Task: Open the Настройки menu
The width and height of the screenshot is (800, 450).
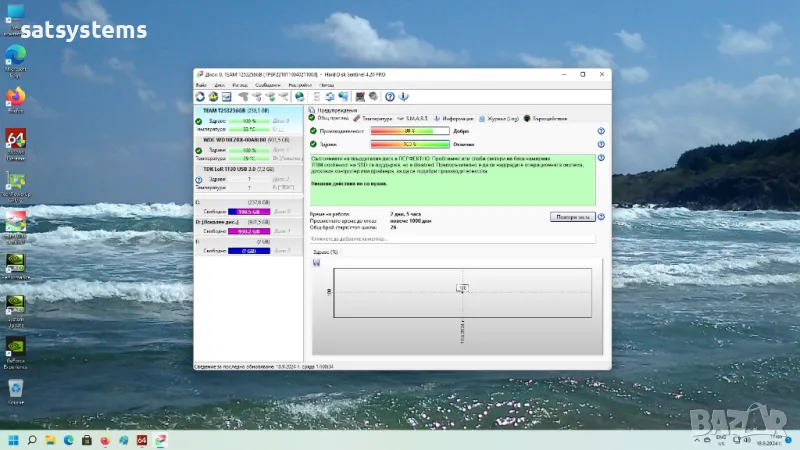Action: [x=301, y=85]
